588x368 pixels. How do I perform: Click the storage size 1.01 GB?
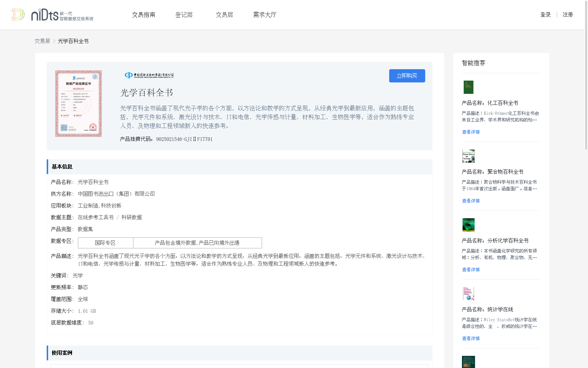point(87,311)
